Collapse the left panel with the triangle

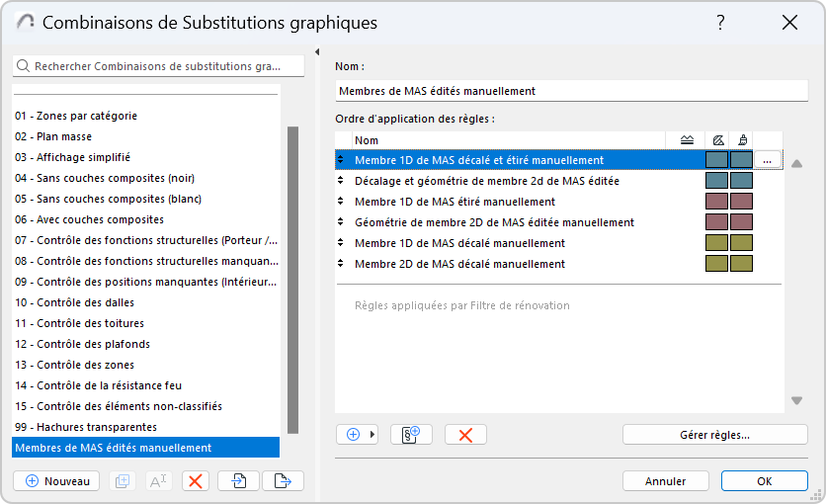[317, 52]
